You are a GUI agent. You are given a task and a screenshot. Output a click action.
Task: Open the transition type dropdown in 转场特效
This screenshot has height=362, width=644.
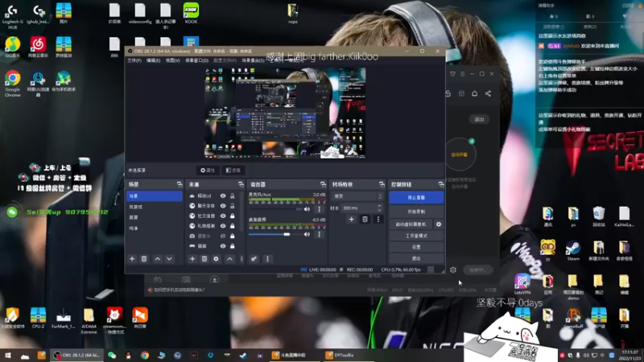point(357,196)
